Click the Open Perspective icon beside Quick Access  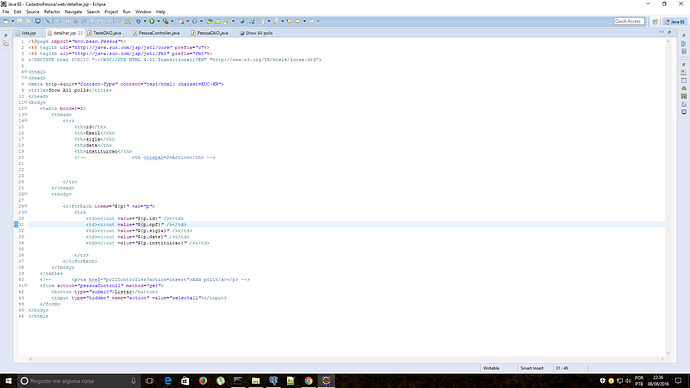[x=655, y=21]
